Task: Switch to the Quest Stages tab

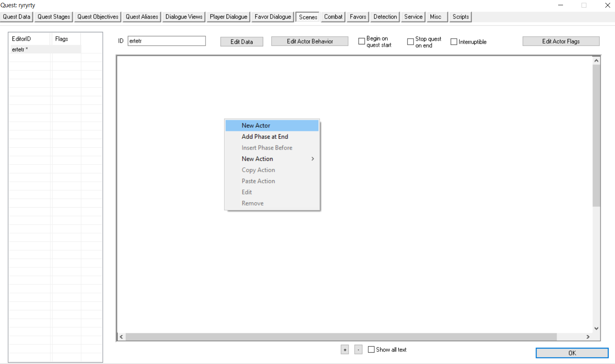Action: tap(53, 17)
